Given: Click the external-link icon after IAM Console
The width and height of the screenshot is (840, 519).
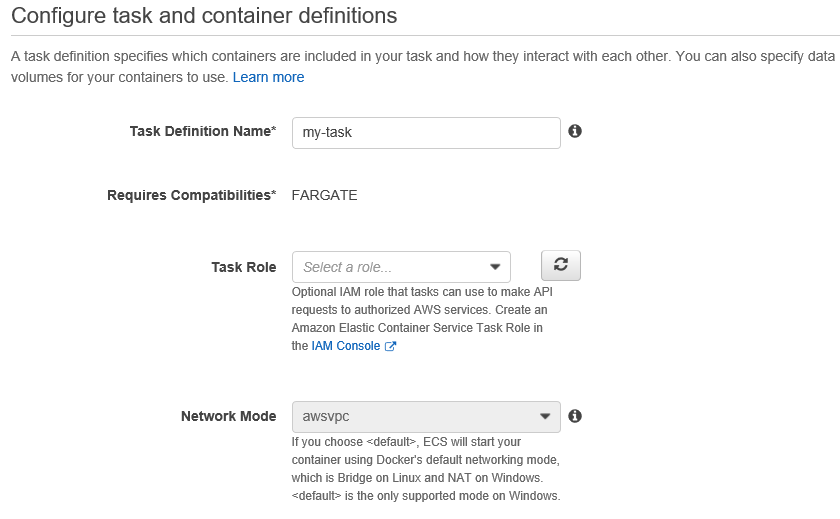Looking at the screenshot, I should pos(391,347).
